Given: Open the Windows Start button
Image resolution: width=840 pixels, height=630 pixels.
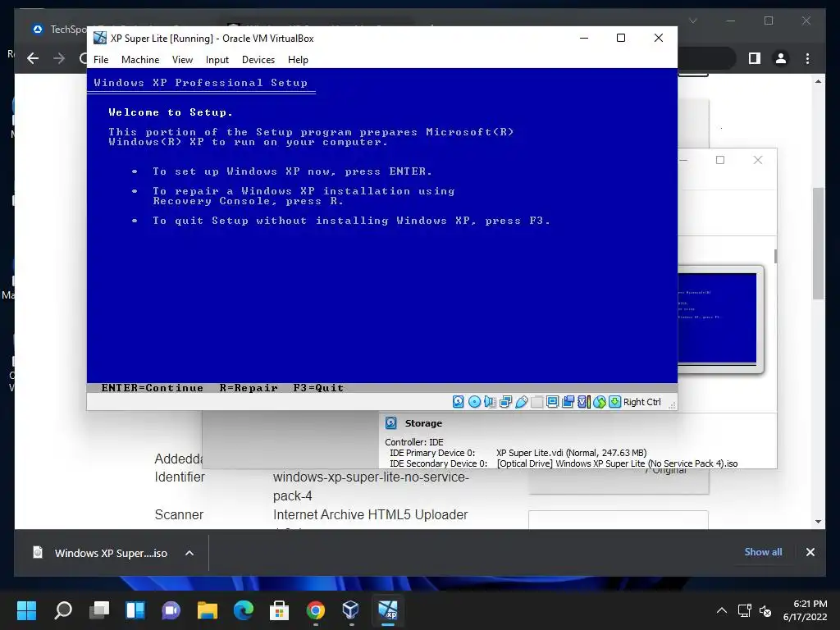Looking at the screenshot, I should click(26, 610).
